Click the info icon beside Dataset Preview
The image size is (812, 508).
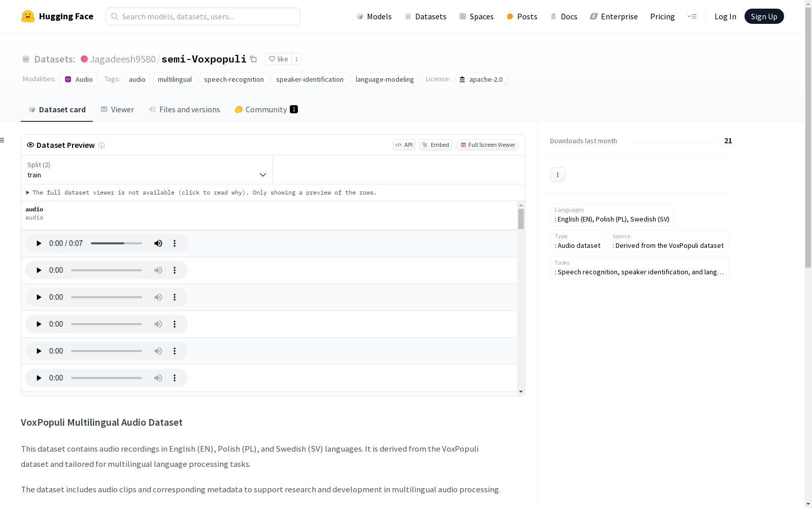101,145
